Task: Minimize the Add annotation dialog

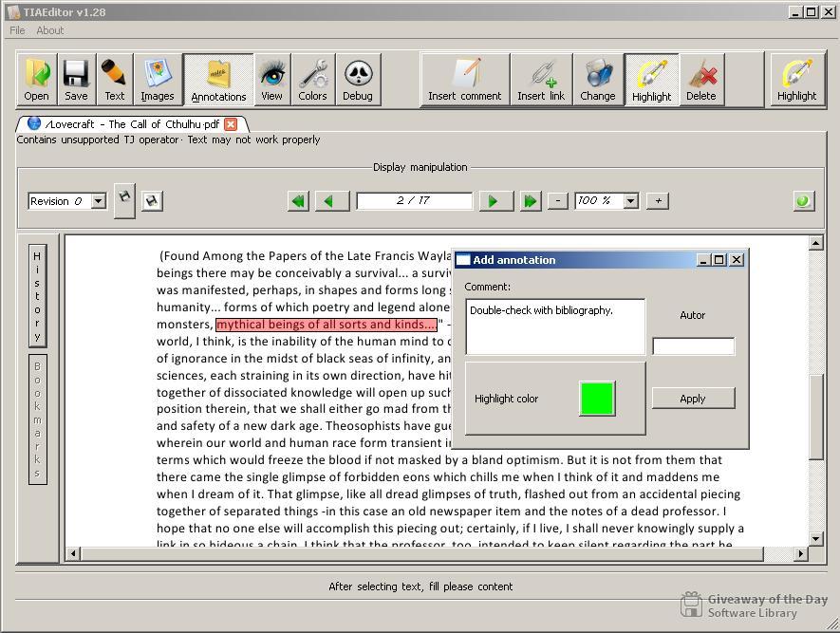Action: click(703, 260)
